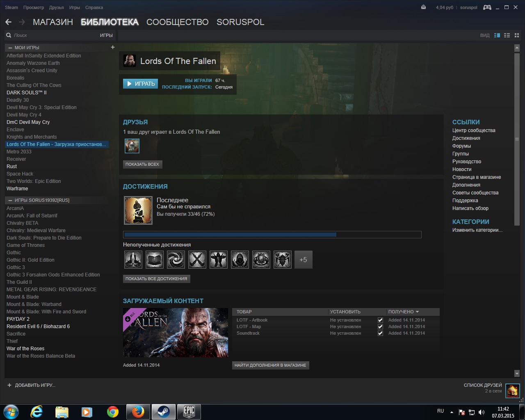
Task: Click the achievements progress bar
Action: 272,235
